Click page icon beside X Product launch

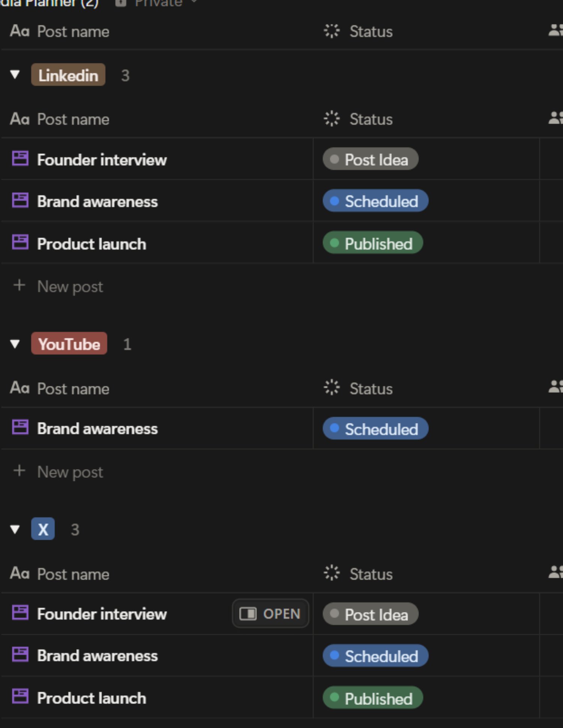pos(20,696)
